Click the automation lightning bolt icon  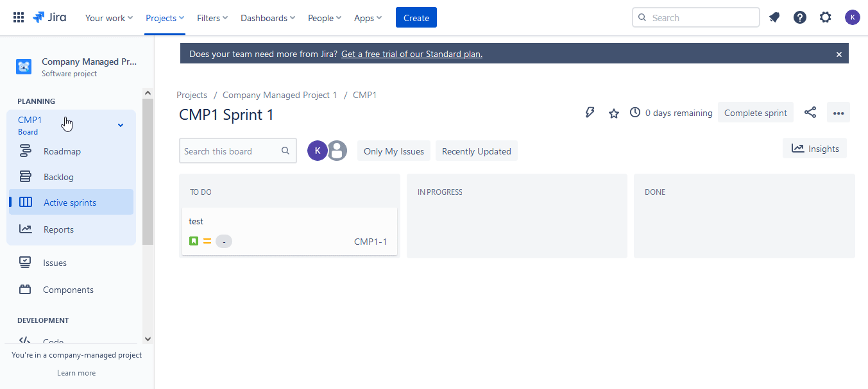(590, 113)
